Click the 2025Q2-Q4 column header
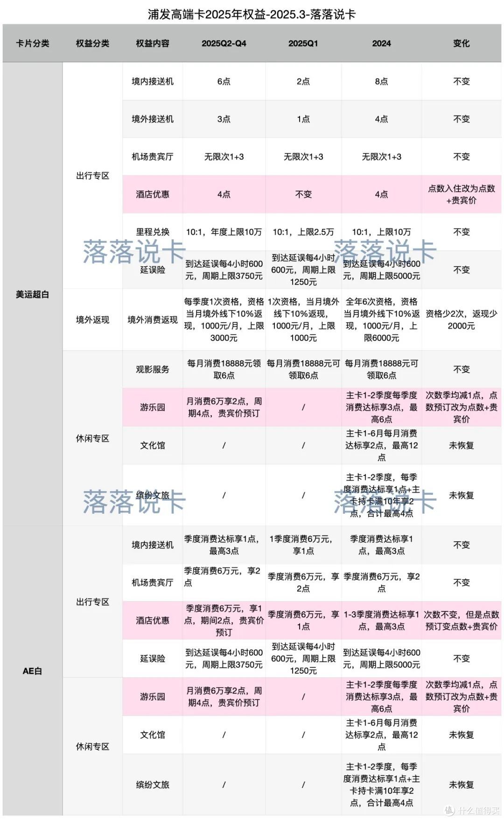Image resolution: width=504 pixels, height=821 pixels. 224,43
